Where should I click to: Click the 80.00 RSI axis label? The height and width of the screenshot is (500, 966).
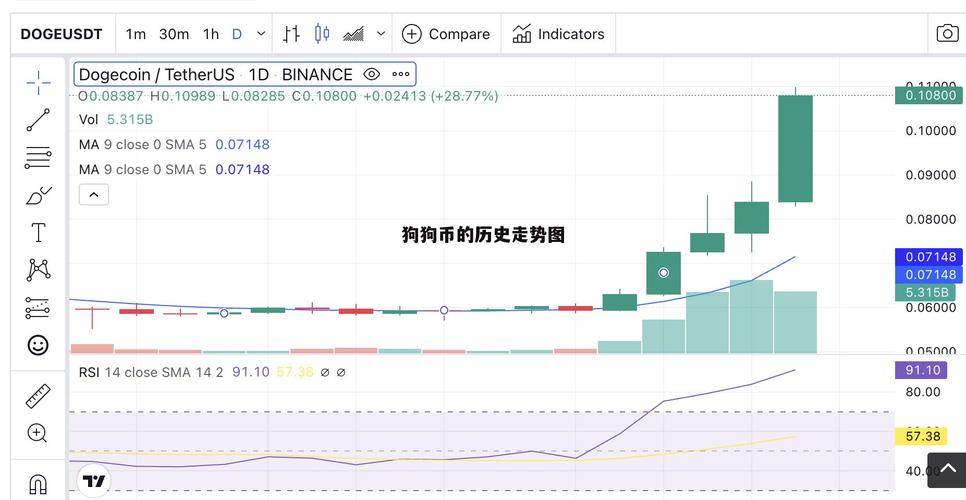coord(923,392)
